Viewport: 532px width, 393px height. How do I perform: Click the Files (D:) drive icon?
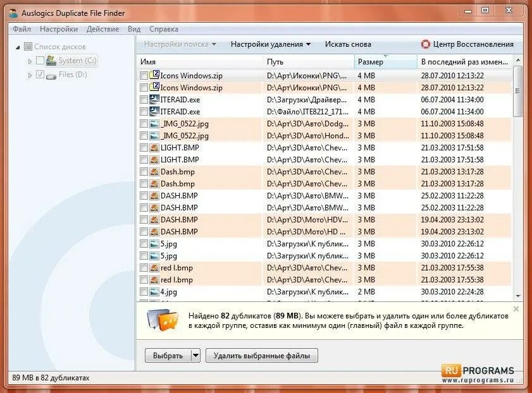[51, 75]
